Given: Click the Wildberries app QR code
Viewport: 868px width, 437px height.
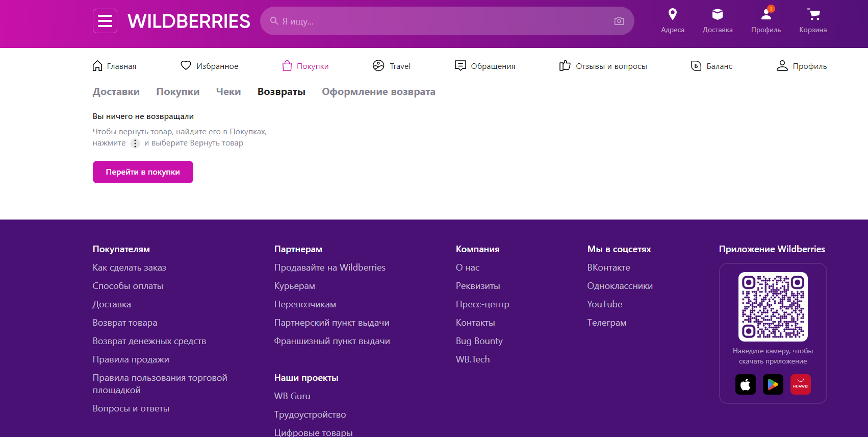Looking at the screenshot, I should point(773,307).
